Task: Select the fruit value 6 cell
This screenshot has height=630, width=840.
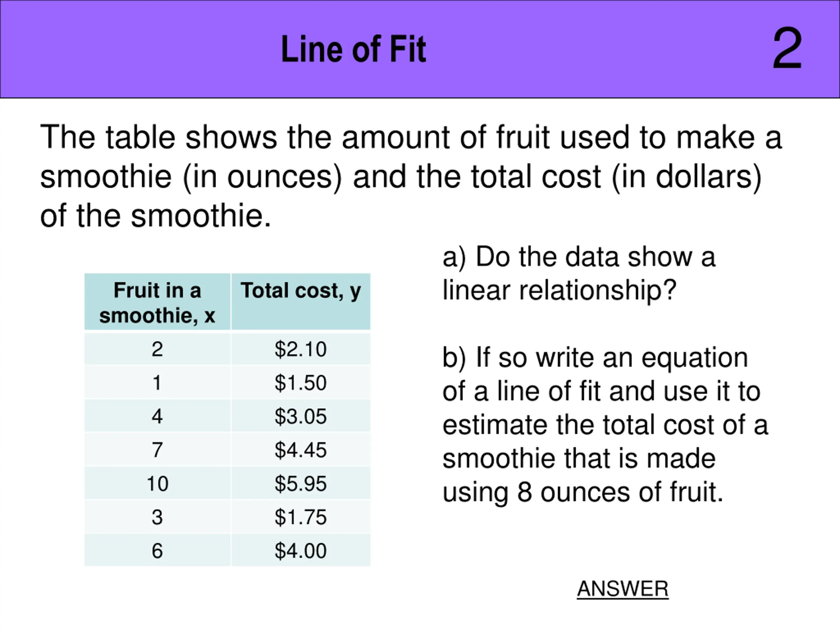Action: (157, 551)
